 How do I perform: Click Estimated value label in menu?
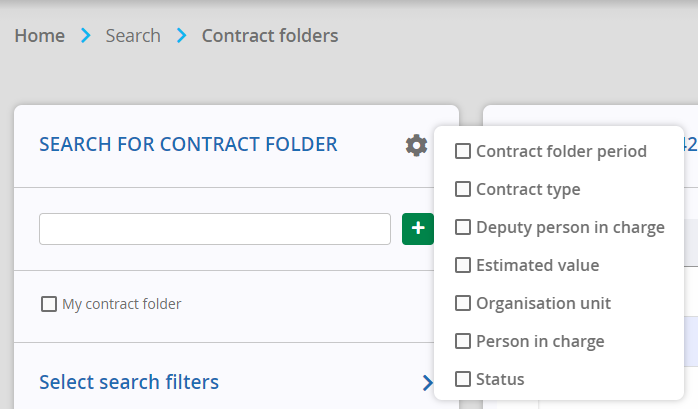538,265
